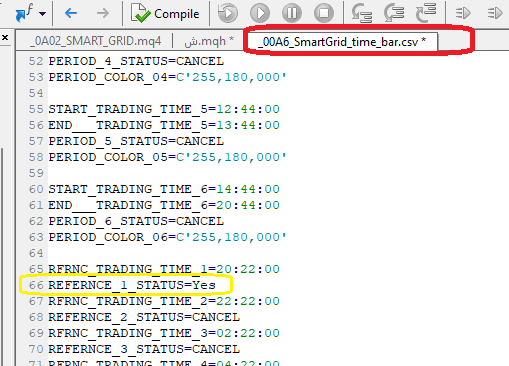This screenshot has width=509, height=366.
Task: Click the restart debugging icon
Action: coord(228,13)
